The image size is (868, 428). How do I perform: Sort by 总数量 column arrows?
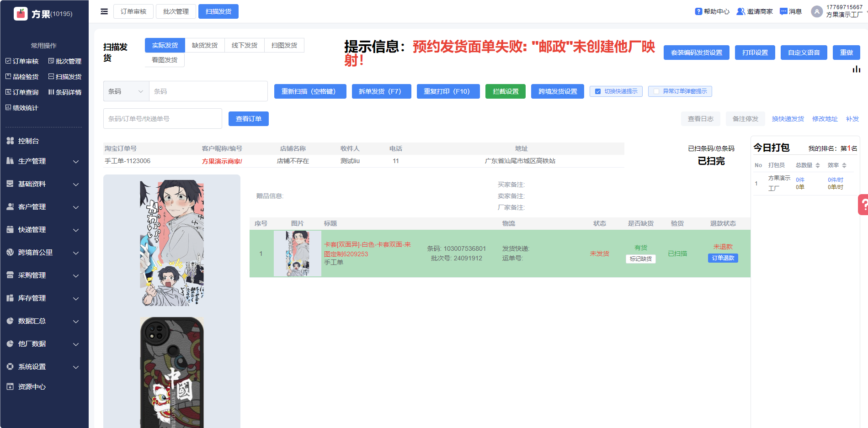tap(818, 165)
